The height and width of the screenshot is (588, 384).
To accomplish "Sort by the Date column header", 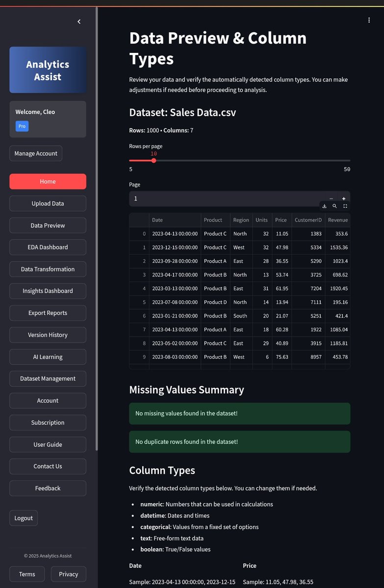I will [175, 220].
